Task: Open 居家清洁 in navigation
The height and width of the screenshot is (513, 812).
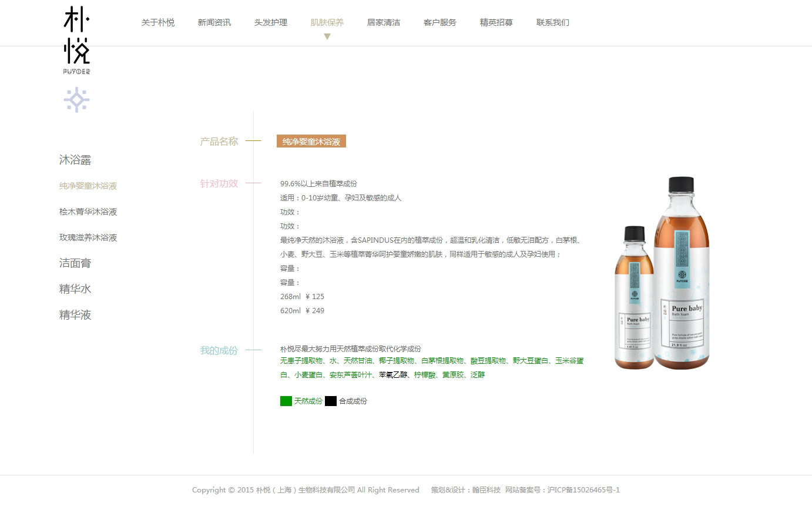Action: coord(384,22)
